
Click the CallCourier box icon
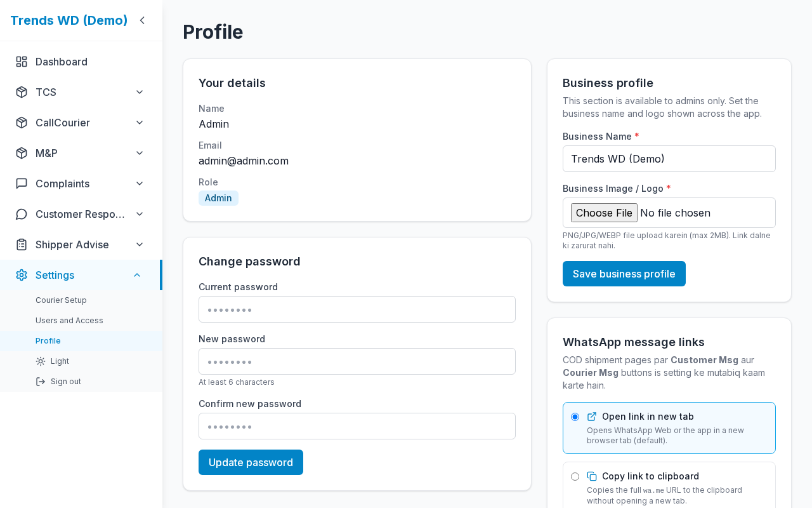(x=22, y=123)
